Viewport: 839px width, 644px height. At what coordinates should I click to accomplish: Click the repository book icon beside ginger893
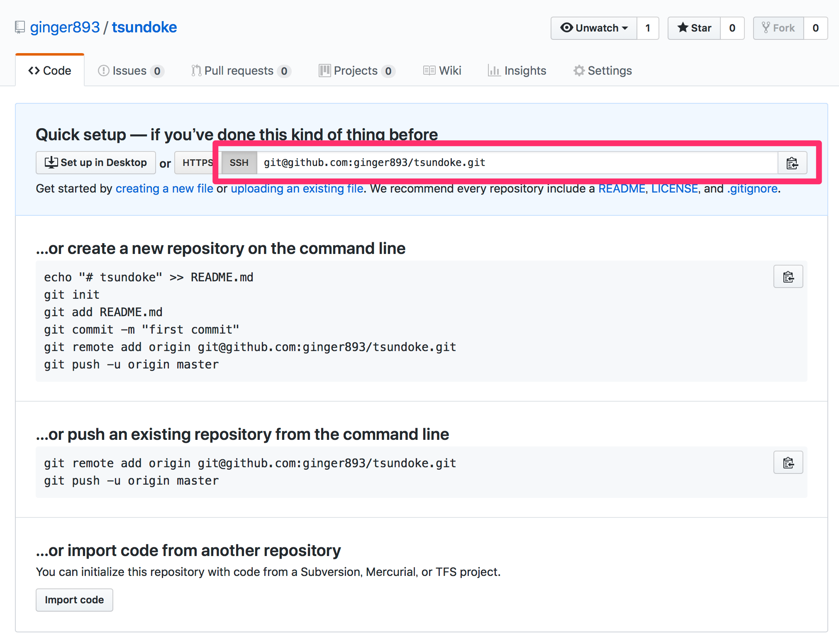tap(20, 27)
